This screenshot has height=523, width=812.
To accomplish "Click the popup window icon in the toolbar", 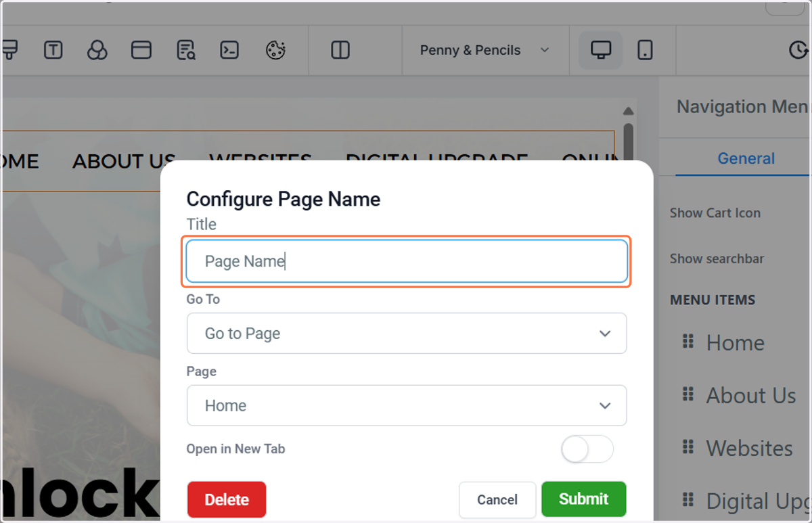I will coord(141,50).
